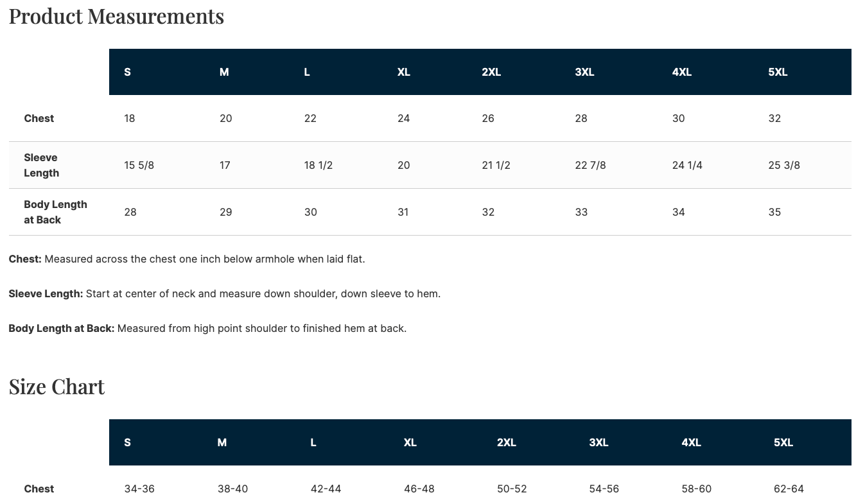Image resolution: width=856 pixels, height=504 pixels.
Task: Select the M header in Product Measurements
Action: pyautogui.click(x=224, y=72)
